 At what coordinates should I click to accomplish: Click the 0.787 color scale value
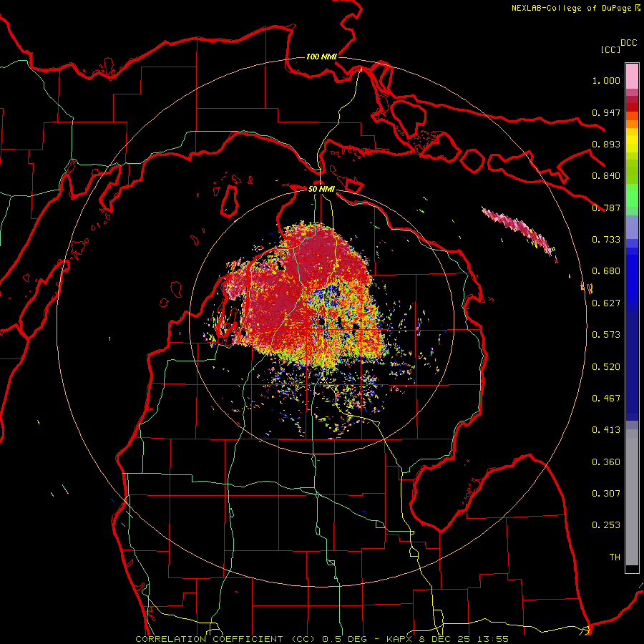[606, 208]
